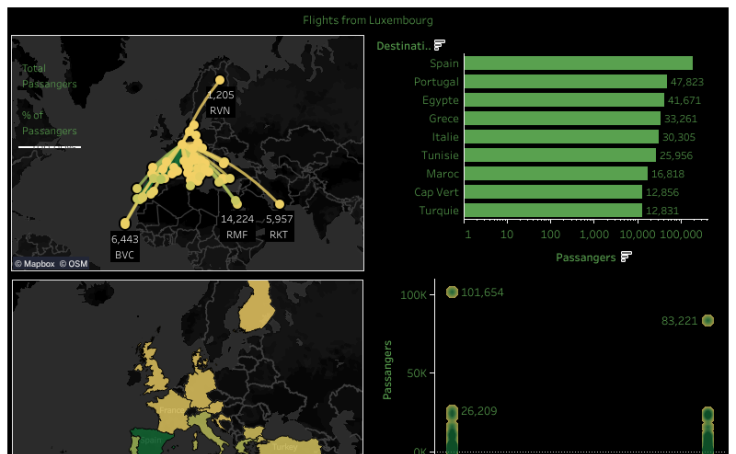Select the Portugal bar showing 47,823

[x=565, y=82]
